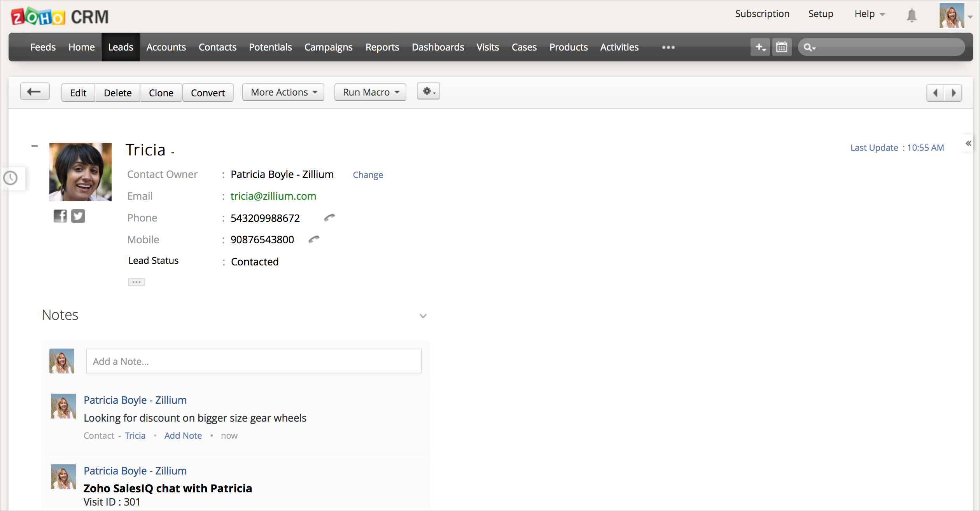The image size is (980, 511).
Task: Open the calendar icon in navbar
Action: (x=782, y=47)
